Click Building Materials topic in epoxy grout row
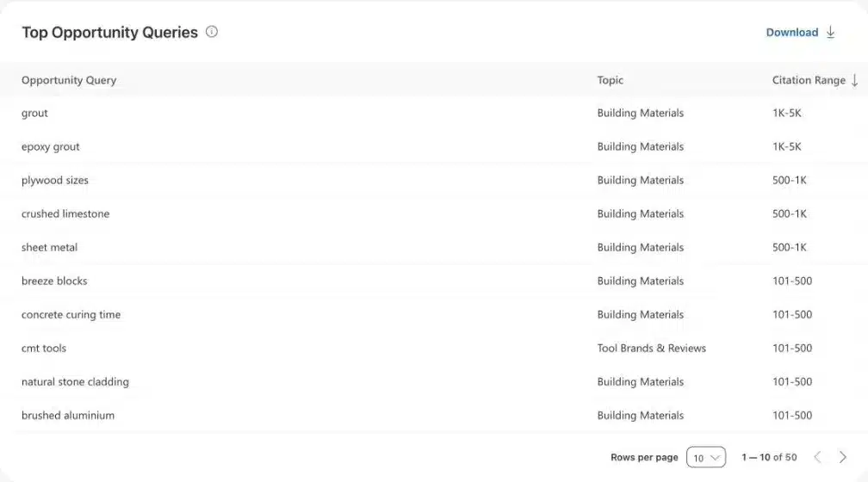The width and height of the screenshot is (868, 482). click(x=641, y=146)
